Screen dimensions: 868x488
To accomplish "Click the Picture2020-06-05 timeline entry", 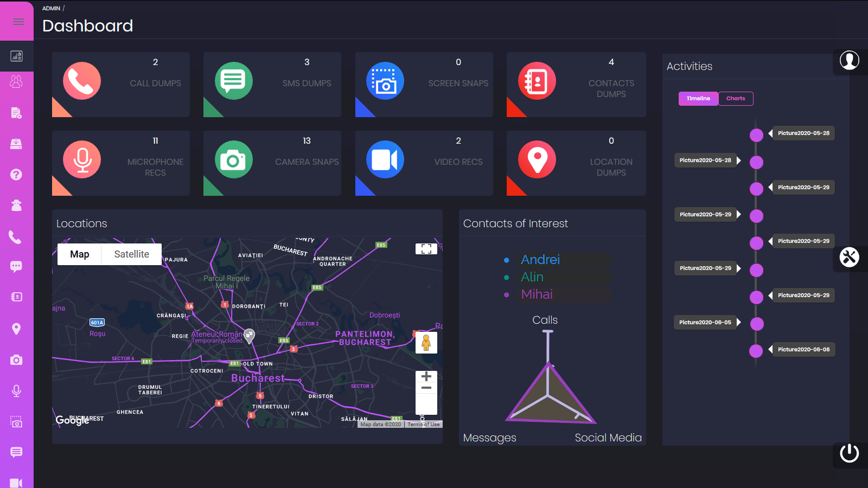I will 705,322.
